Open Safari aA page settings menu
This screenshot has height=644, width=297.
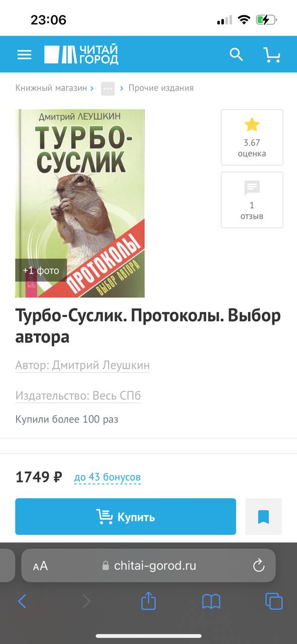(x=40, y=566)
